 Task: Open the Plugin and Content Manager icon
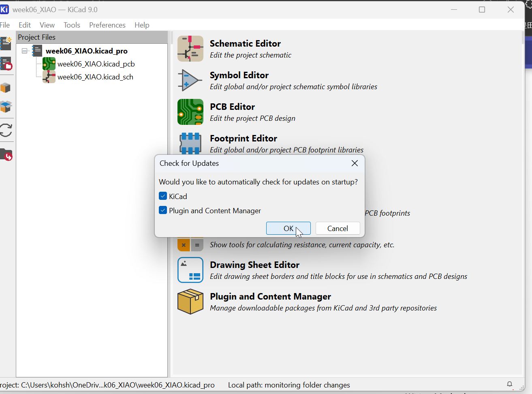tap(190, 302)
